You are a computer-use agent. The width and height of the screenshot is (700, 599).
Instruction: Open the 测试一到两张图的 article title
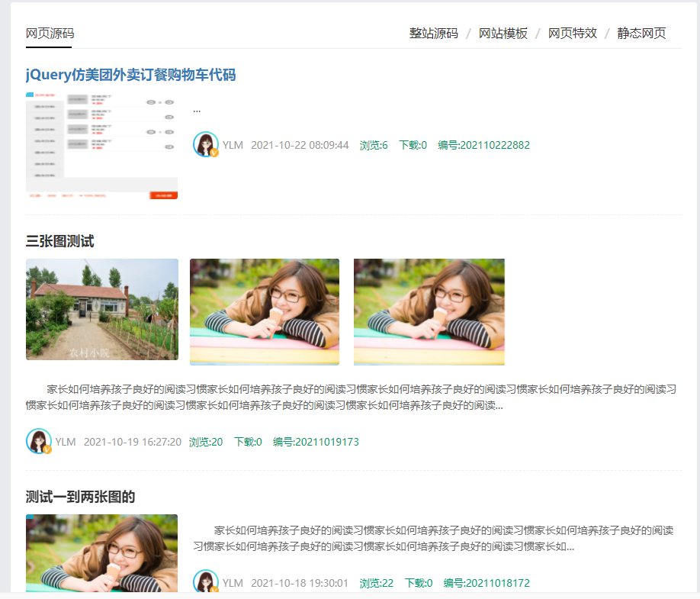pyautogui.click(x=80, y=497)
